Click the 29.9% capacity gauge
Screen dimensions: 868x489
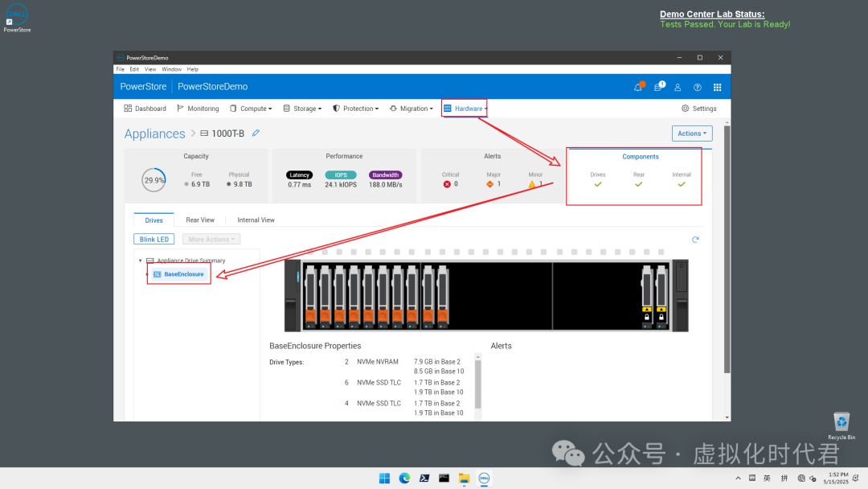click(154, 180)
